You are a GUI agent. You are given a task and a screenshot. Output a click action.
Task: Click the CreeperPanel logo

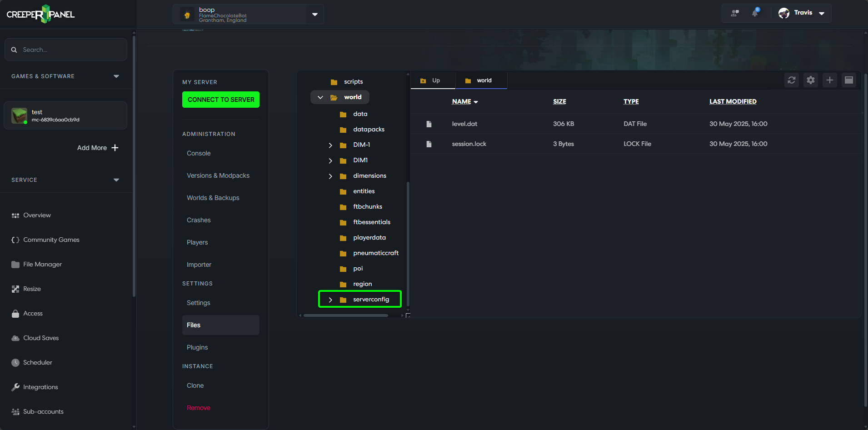tap(40, 14)
